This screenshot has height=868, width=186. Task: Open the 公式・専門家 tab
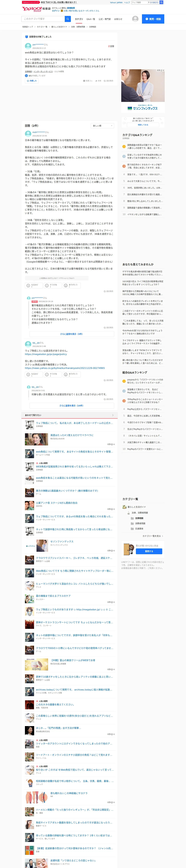[105, 19]
